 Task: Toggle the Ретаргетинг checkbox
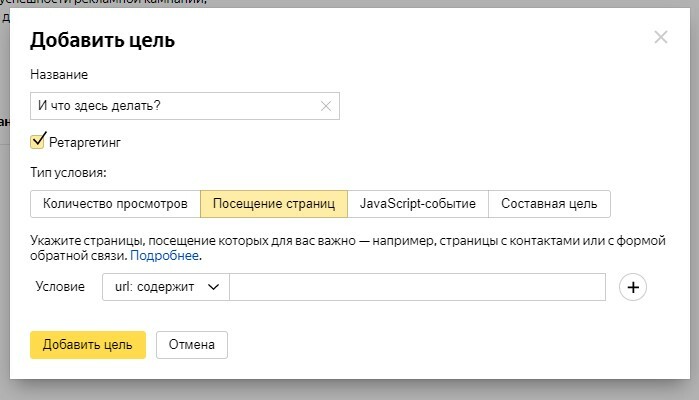click(x=39, y=142)
